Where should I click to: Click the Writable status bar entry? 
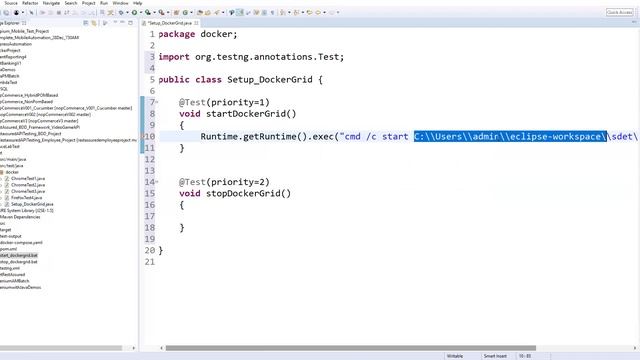(455, 356)
